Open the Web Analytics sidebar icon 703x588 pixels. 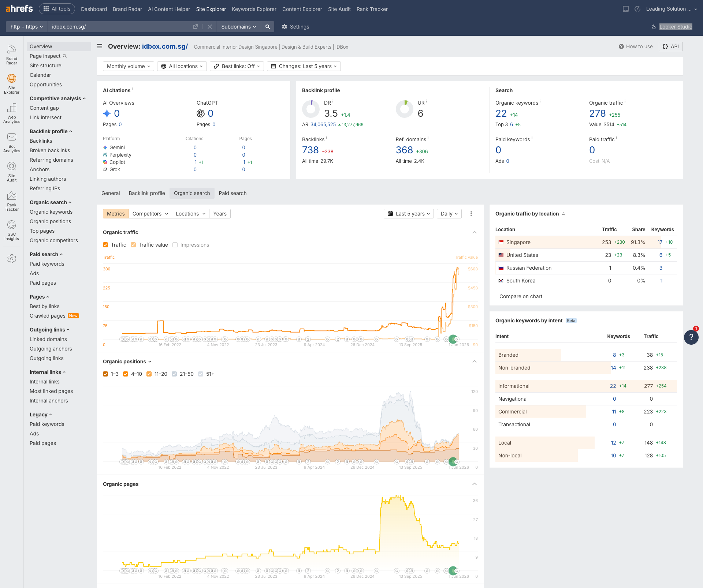click(x=12, y=113)
